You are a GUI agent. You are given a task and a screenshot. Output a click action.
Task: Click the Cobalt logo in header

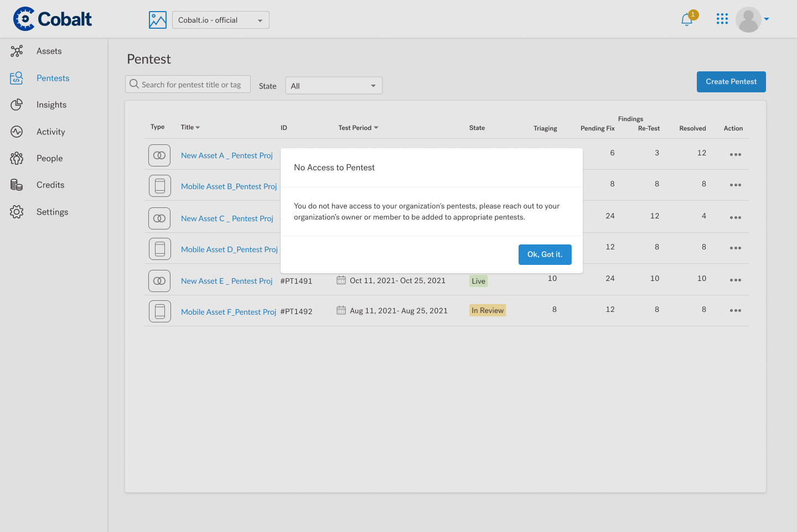point(53,19)
